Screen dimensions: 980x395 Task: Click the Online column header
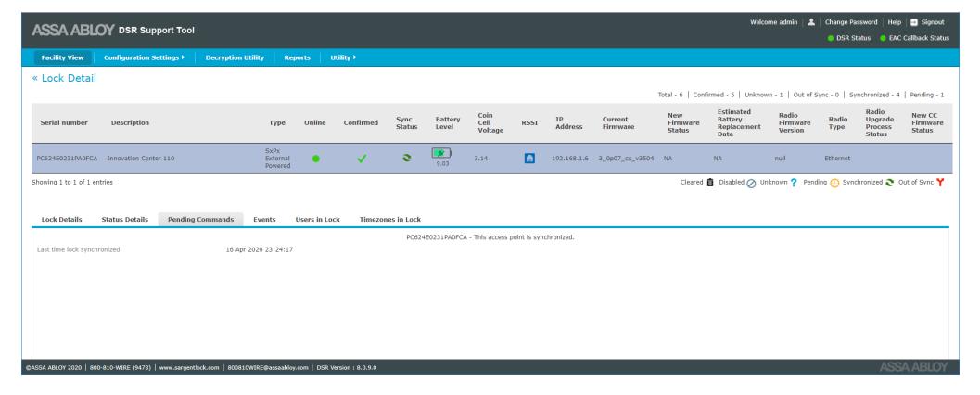(x=315, y=122)
